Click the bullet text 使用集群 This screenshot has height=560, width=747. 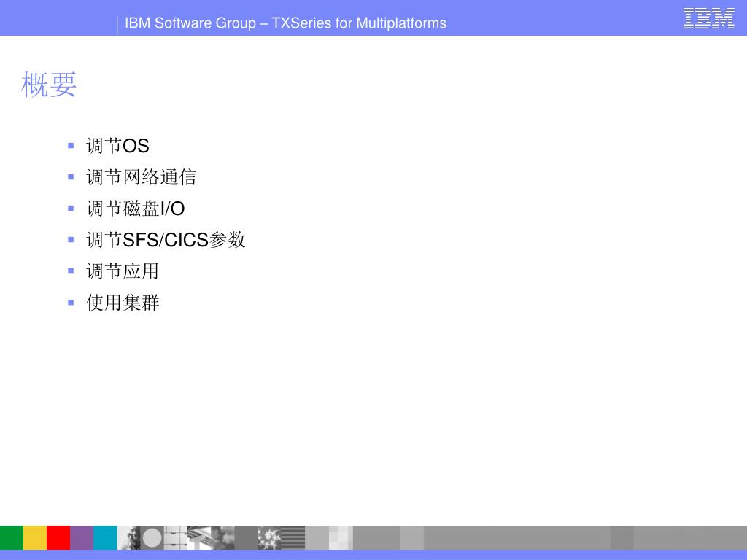(x=123, y=303)
